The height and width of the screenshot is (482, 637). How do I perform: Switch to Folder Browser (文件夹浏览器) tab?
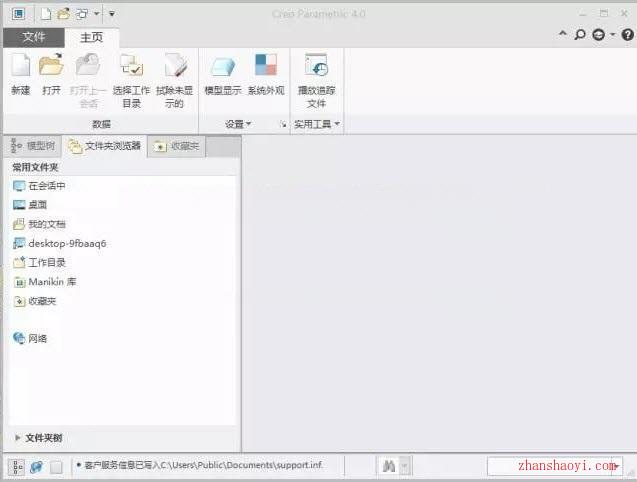(x=104, y=146)
